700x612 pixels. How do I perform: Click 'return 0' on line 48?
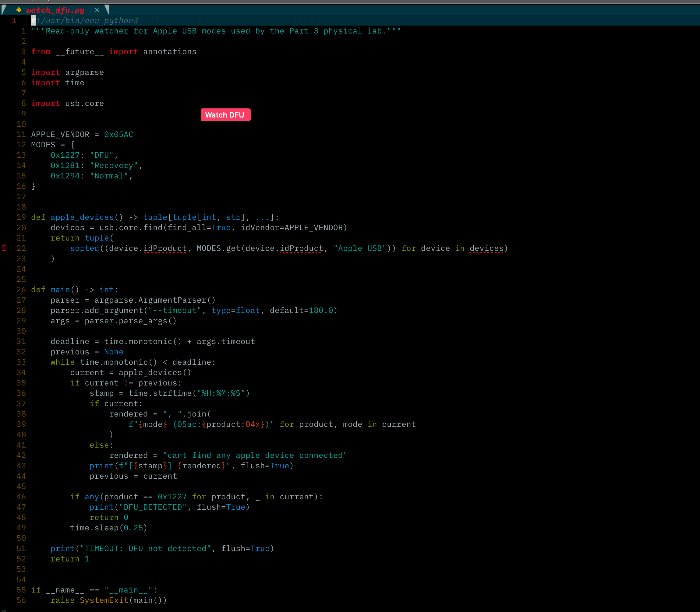[109, 517]
